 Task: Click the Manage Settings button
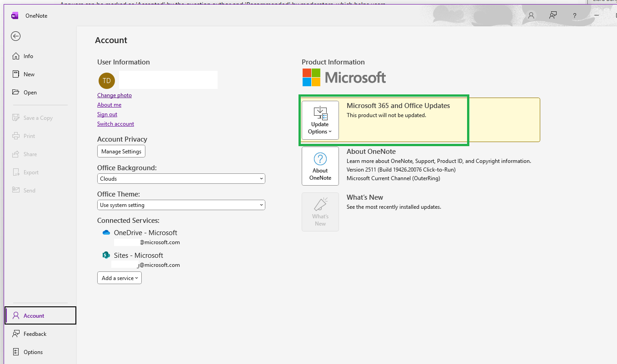(x=121, y=151)
